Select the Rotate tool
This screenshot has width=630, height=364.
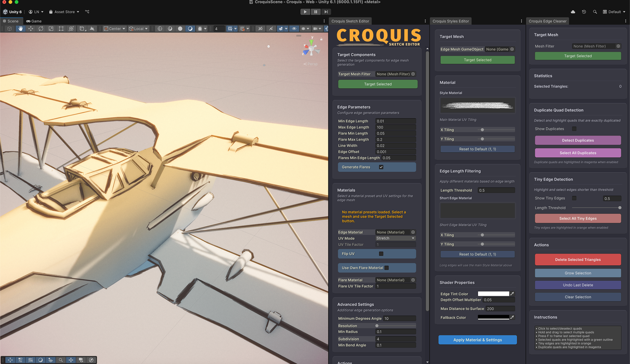point(41,29)
